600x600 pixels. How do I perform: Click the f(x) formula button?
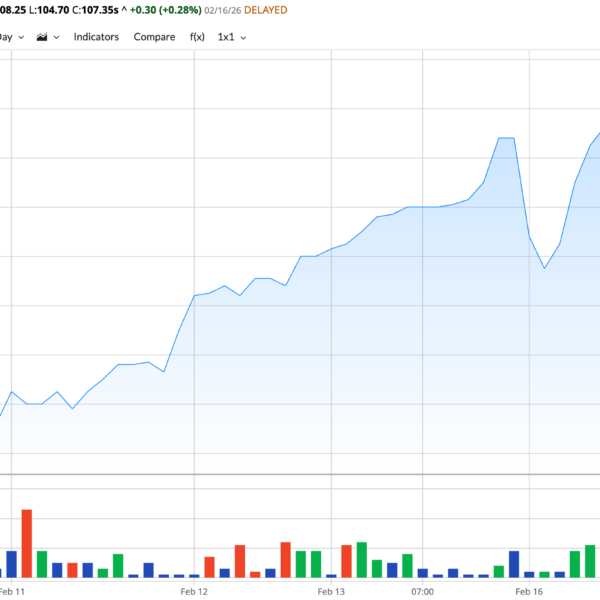coord(196,37)
